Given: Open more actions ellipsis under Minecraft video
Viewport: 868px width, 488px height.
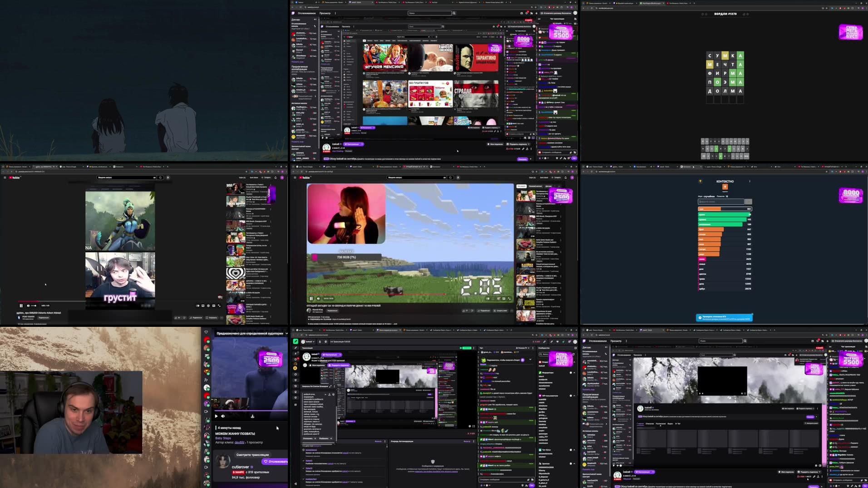Looking at the screenshot, I should pyautogui.click(x=512, y=311).
